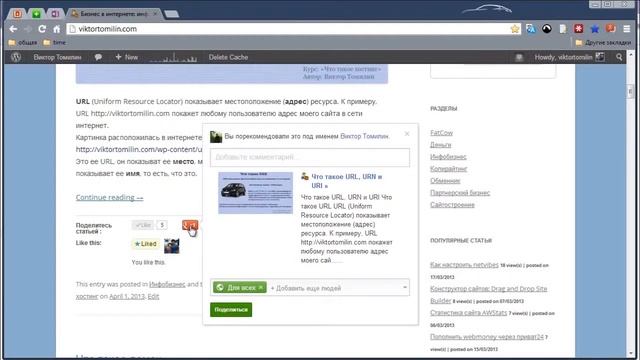Image resolution: width=640 pixels, height=360 pixels.
Task: Open 'time' bookmarks folder
Action: [55, 42]
